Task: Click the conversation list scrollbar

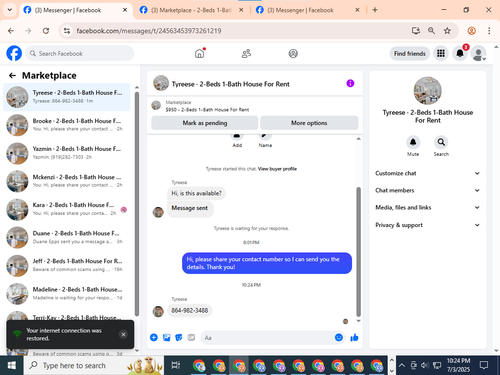Action: click(x=137, y=203)
